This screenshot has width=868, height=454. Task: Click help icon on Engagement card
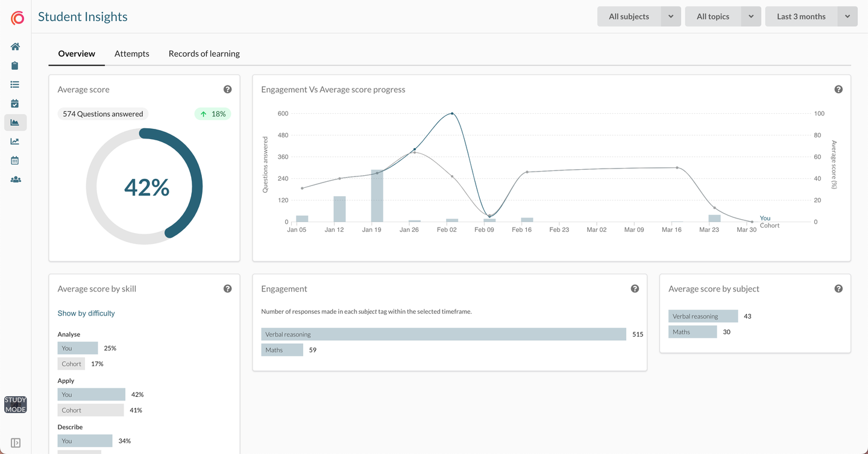[635, 289]
